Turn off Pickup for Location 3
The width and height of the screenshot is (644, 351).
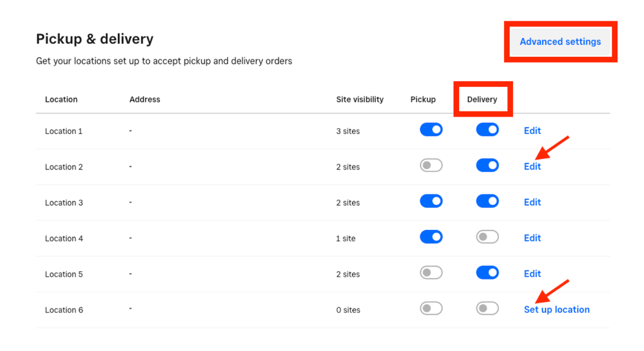(x=431, y=202)
